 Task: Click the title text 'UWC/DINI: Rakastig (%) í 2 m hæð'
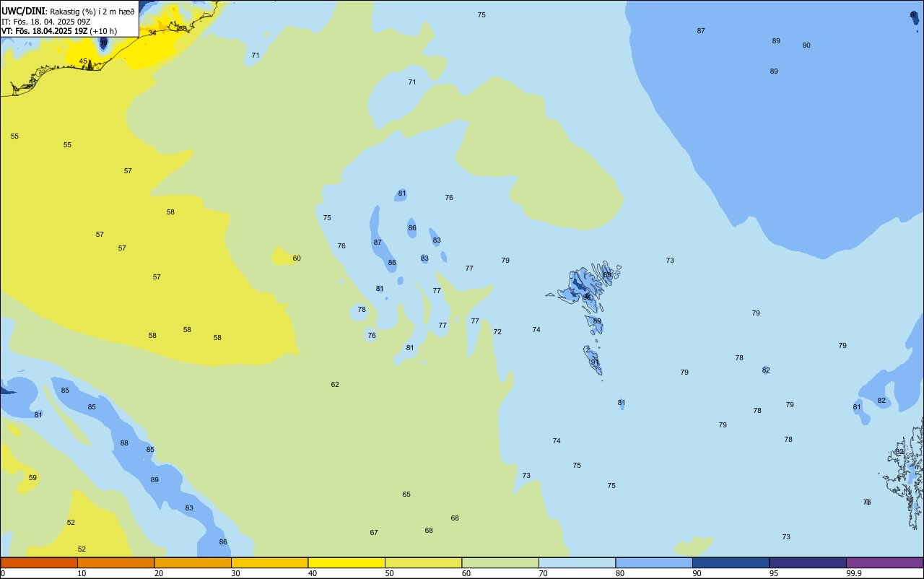pyautogui.click(x=68, y=11)
